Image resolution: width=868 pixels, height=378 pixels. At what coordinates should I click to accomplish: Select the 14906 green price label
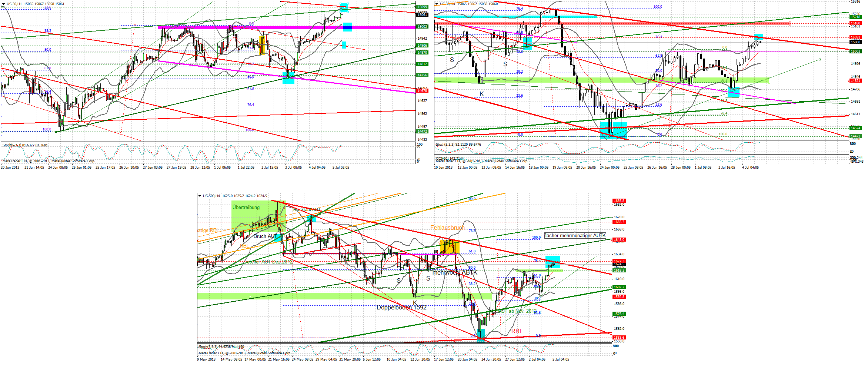point(422,46)
